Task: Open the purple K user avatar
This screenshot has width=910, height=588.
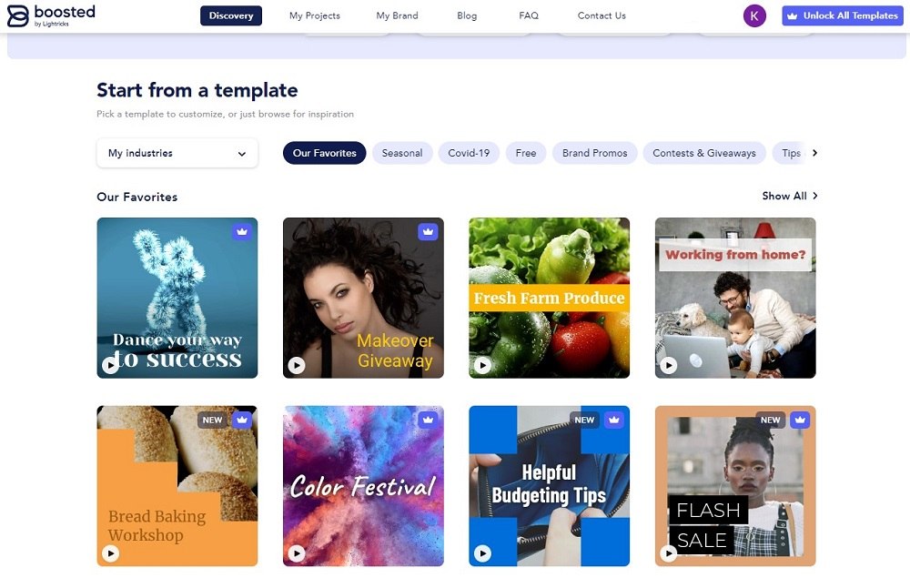Action: pyautogui.click(x=754, y=15)
